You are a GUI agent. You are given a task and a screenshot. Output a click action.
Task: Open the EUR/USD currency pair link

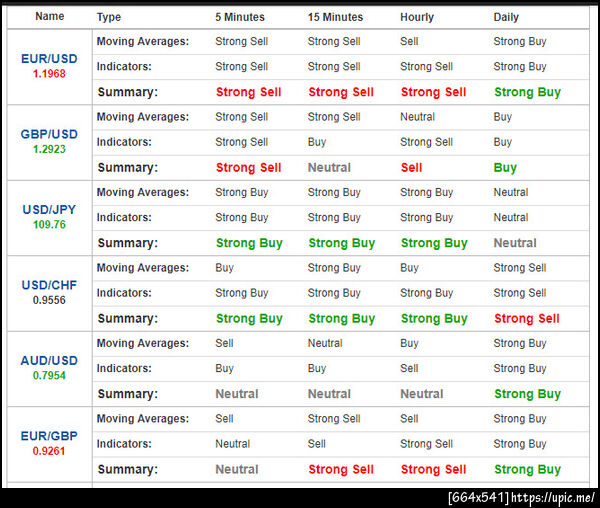tap(49, 59)
